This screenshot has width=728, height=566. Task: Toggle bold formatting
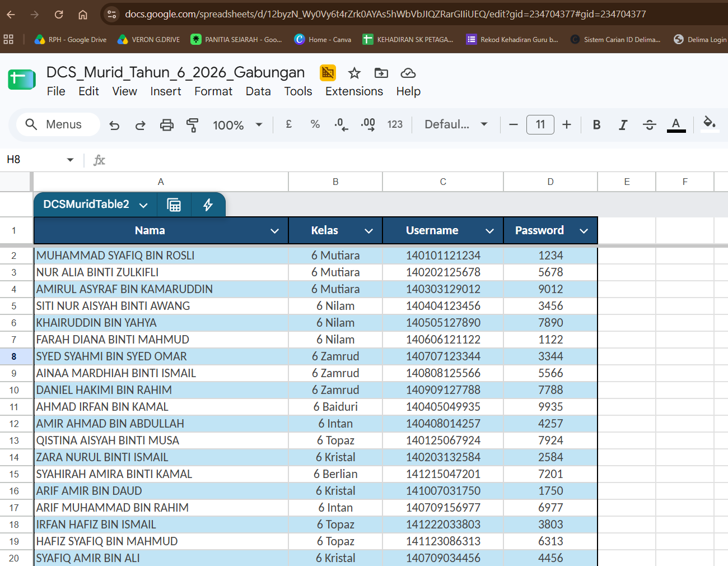[x=597, y=124]
